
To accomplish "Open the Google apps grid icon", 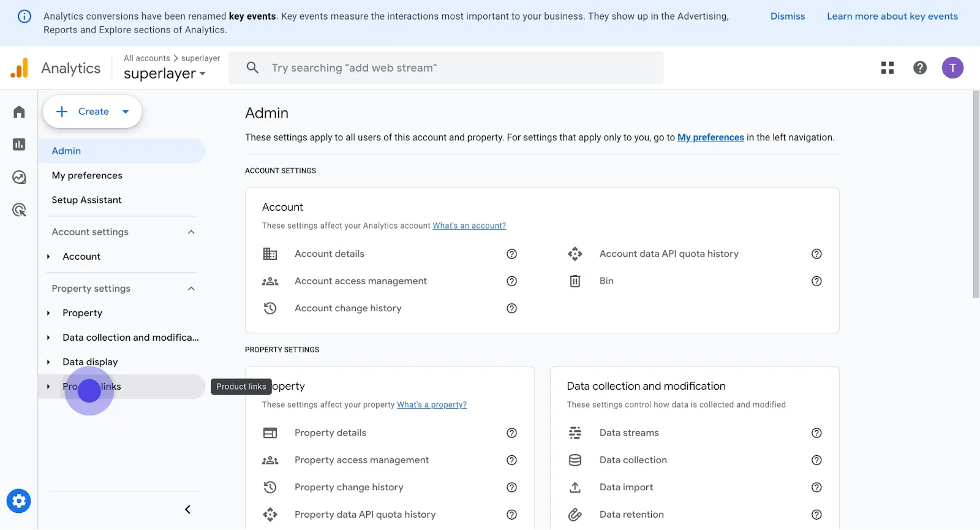I will click(888, 68).
